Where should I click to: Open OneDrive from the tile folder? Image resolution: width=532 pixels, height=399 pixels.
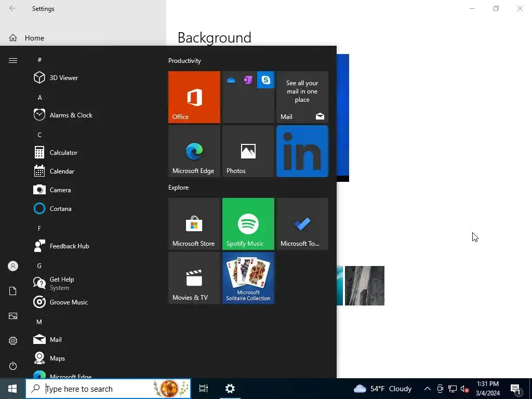[231, 80]
